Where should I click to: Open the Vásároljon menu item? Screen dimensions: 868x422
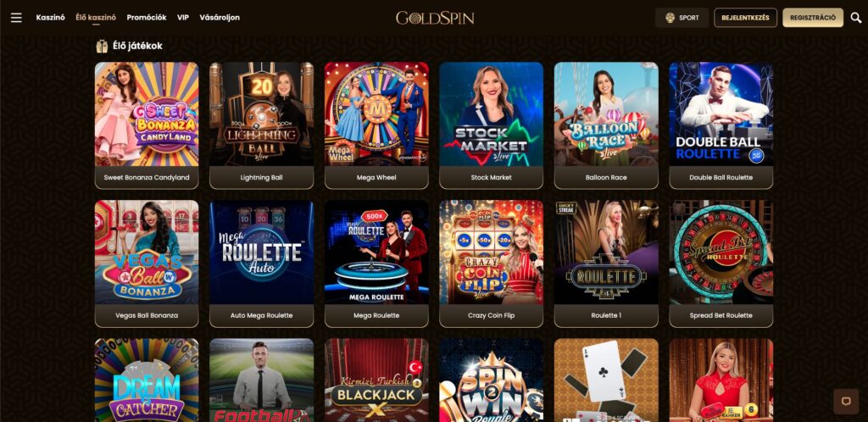(220, 18)
